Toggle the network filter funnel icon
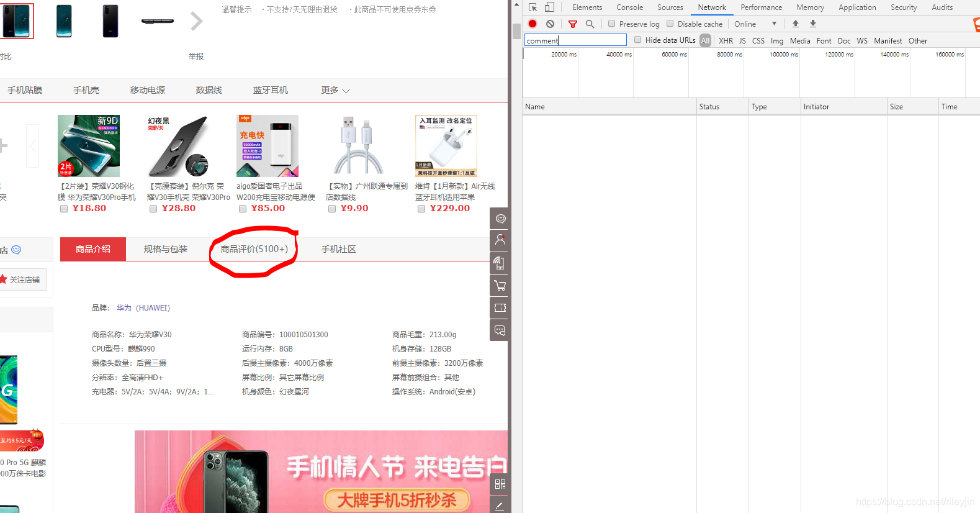Screen dimensions: 980x513 point(573,24)
